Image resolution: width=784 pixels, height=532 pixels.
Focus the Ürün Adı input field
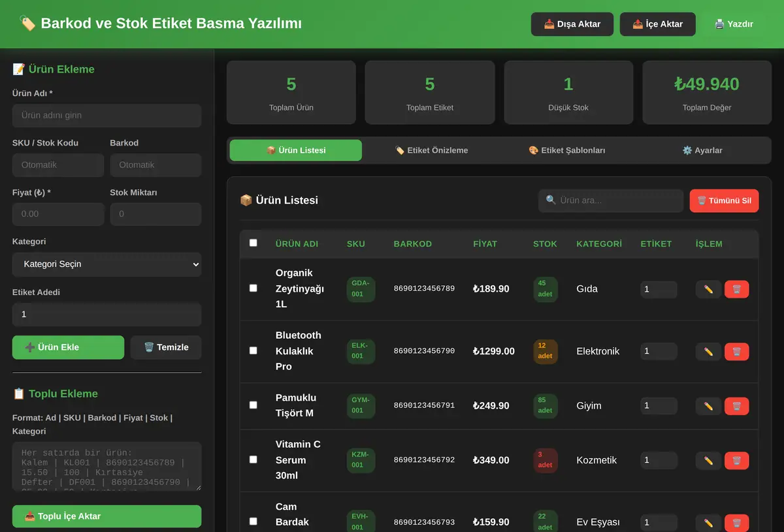(107, 116)
